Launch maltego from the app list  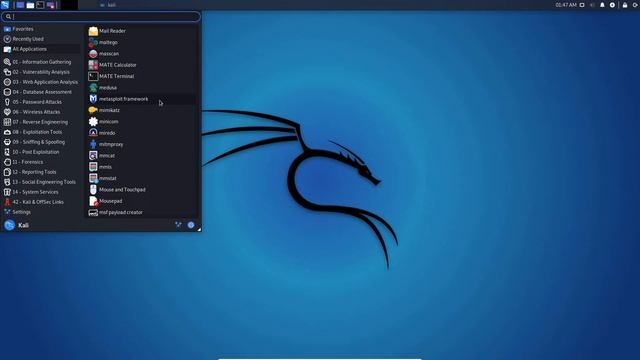142,42
